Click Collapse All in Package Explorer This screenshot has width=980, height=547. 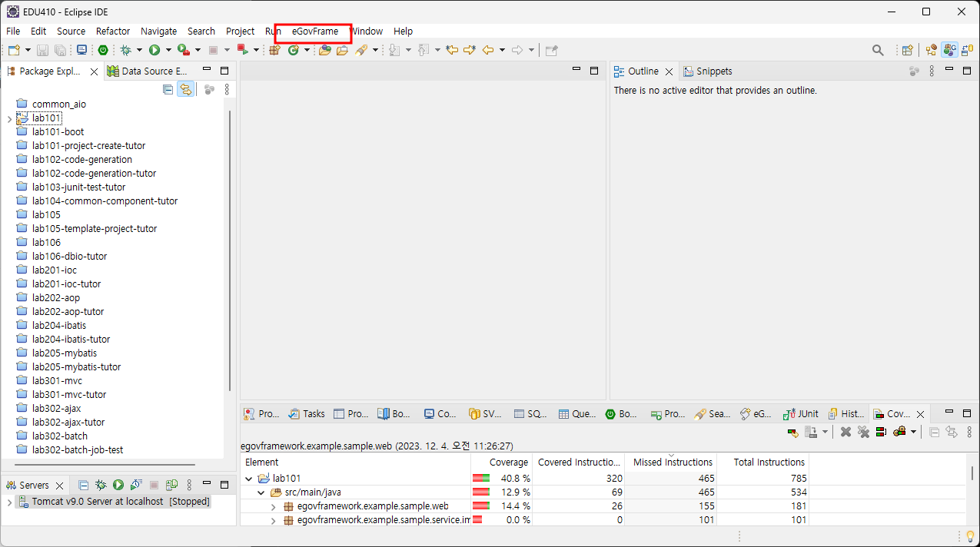[x=168, y=89]
